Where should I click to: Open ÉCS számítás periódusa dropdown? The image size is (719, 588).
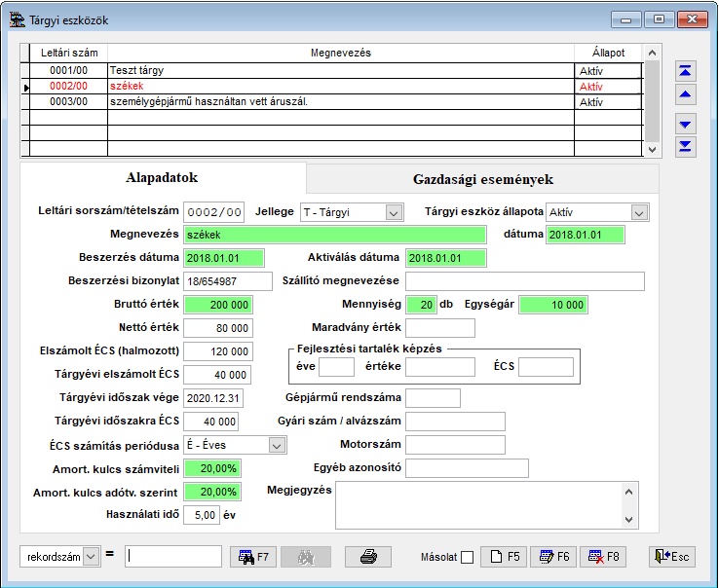(277, 445)
